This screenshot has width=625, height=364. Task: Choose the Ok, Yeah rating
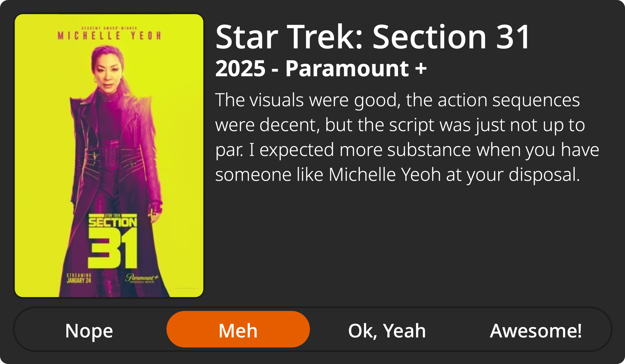[x=387, y=330]
